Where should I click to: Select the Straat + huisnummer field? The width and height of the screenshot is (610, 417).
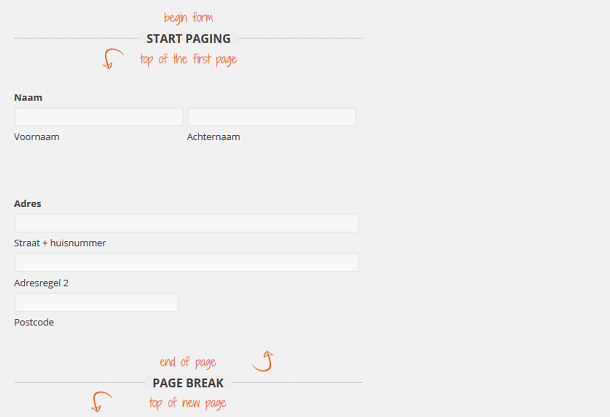(186, 223)
